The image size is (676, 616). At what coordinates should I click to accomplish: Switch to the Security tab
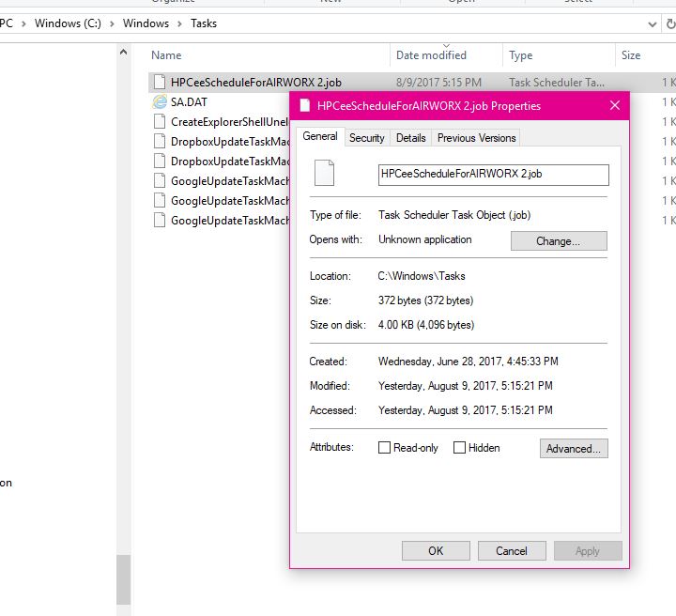(367, 138)
